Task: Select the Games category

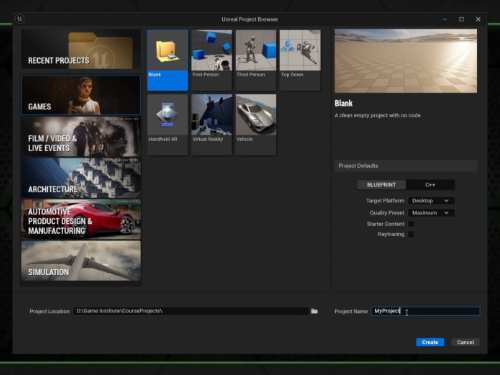Action: pyautogui.click(x=81, y=95)
